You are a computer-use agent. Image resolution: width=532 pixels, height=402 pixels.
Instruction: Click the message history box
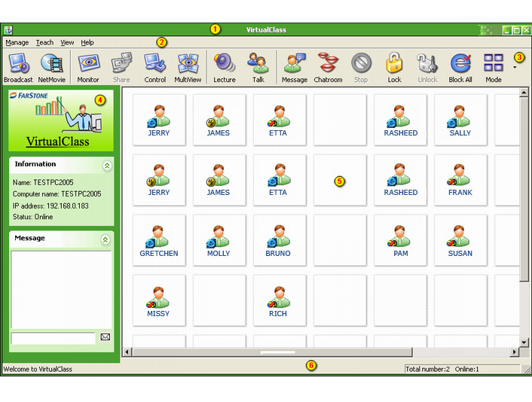(61, 289)
